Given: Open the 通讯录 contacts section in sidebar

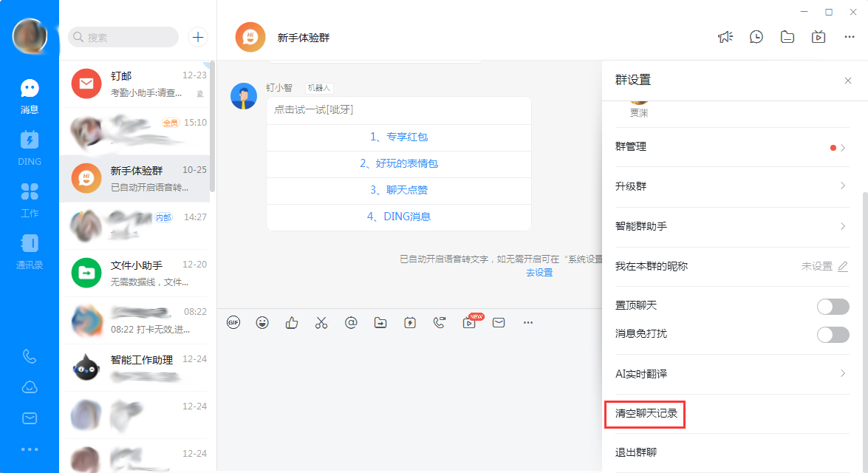Looking at the screenshot, I should (x=29, y=250).
